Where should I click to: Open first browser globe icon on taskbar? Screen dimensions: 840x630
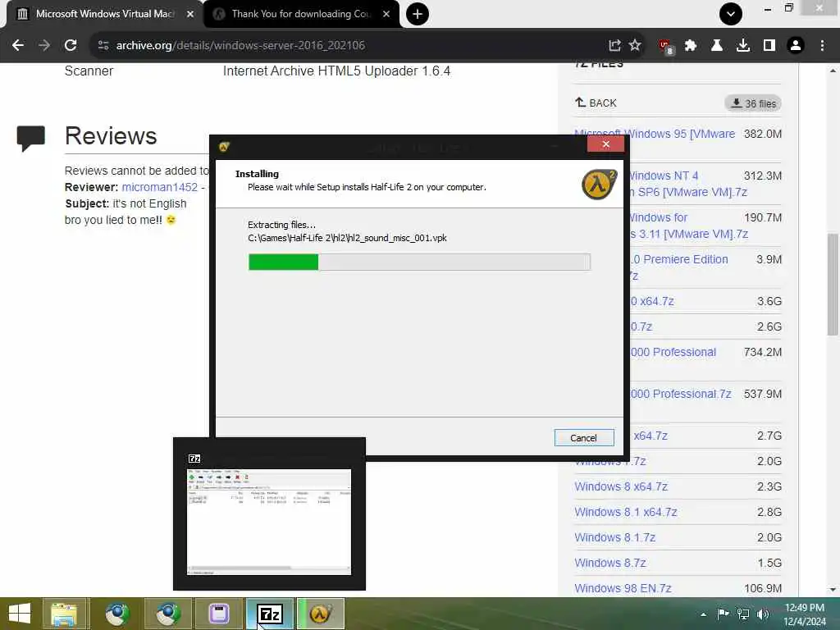pyautogui.click(x=116, y=614)
